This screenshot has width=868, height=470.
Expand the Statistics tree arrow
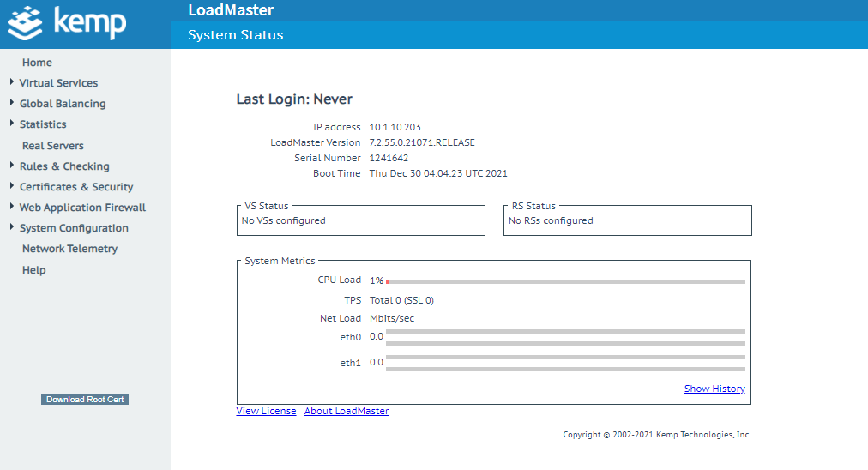coord(12,124)
